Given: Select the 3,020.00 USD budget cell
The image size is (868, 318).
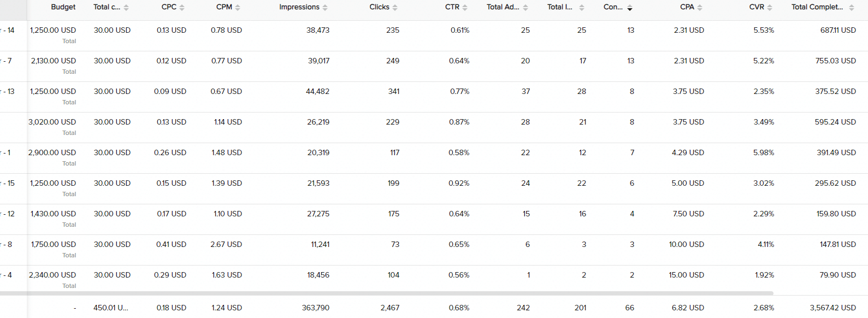Looking at the screenshot, I should point(52,122).
